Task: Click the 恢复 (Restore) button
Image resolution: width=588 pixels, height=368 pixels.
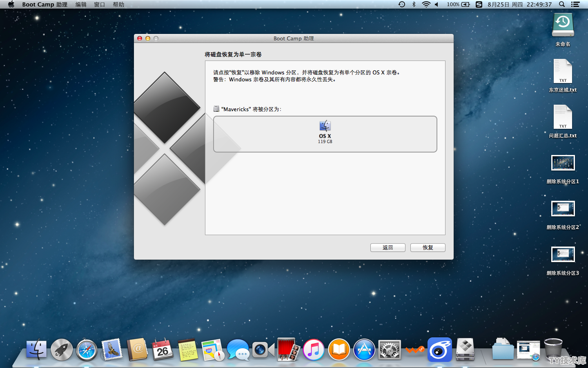Action: (428, 248)
